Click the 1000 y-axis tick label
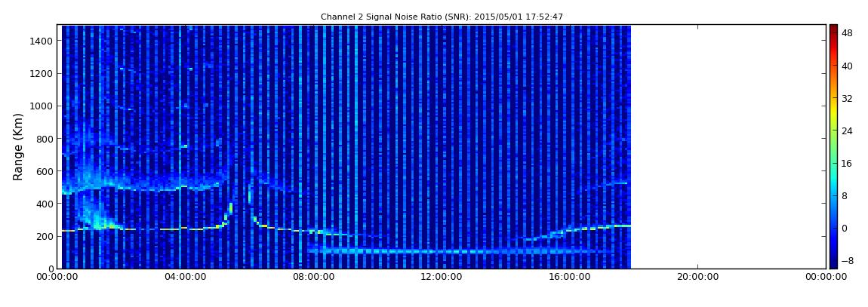This screenshot has width=868, height=307. [x=42, y=106]
